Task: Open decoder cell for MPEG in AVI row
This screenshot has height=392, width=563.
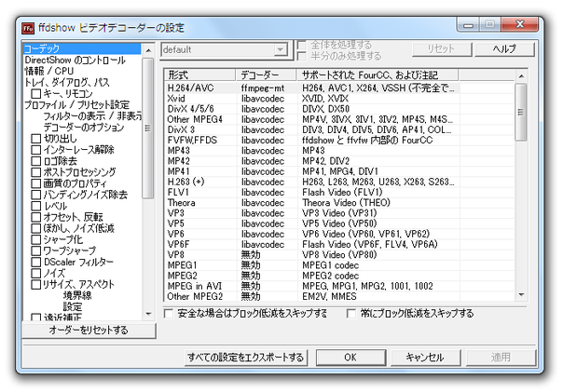Action: 268,286
